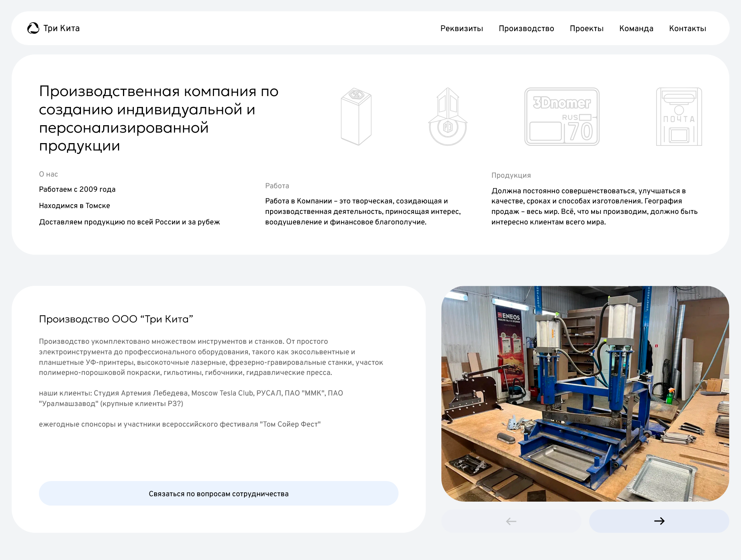Click the paragraph starting Работа в Компании
Image resolution: width=741 pixels, height=560 pixels.
363,212
